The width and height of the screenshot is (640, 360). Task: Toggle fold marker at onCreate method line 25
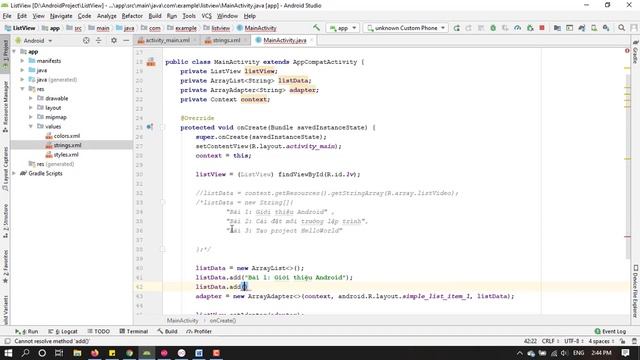[x=162, y=127]
